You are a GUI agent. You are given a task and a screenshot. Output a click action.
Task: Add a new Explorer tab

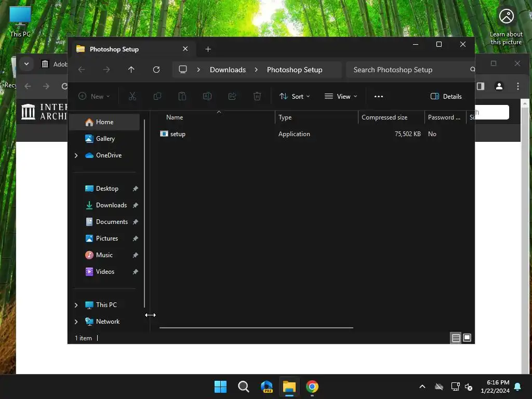(x=208, y=49)
